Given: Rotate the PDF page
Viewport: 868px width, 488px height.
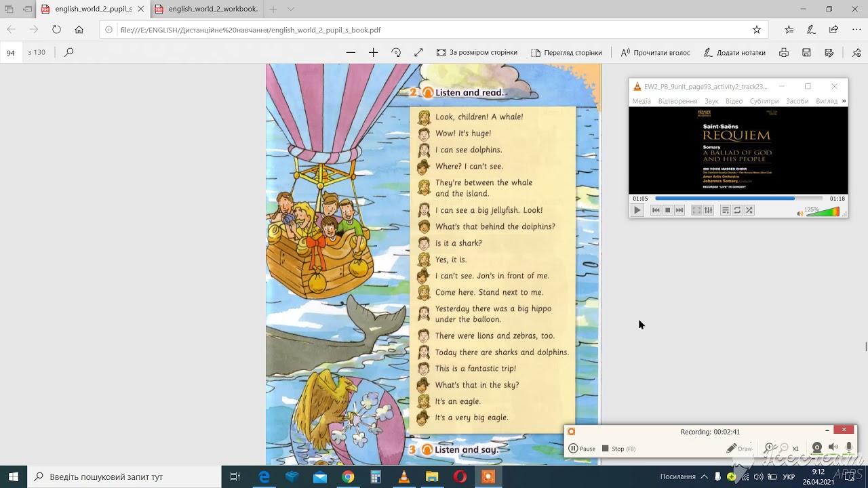Looking at the screenshot, I should coord(396,52).
